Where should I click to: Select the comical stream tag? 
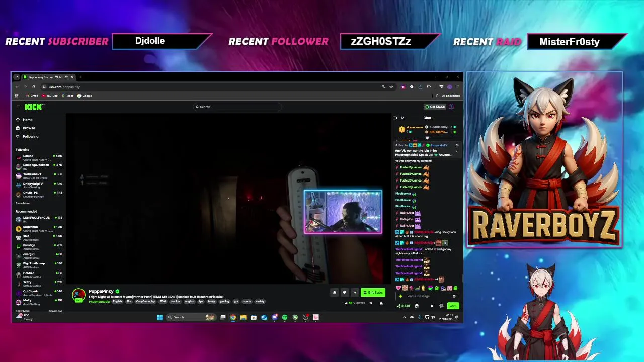175,301
